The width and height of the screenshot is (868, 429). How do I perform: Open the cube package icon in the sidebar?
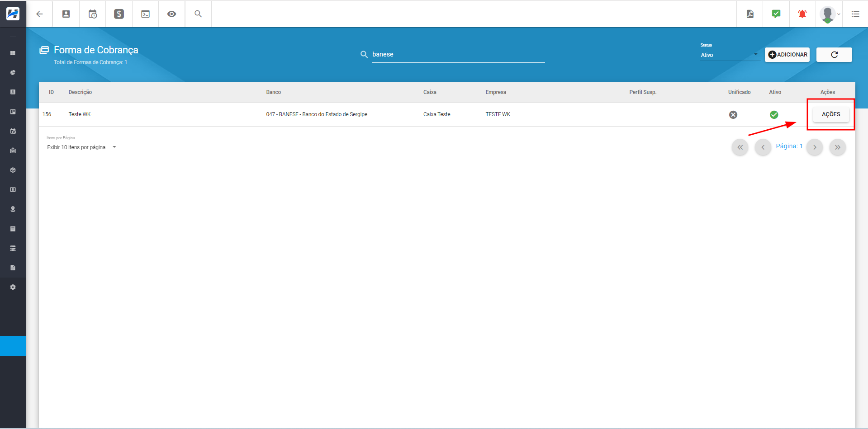coord(13,170)
